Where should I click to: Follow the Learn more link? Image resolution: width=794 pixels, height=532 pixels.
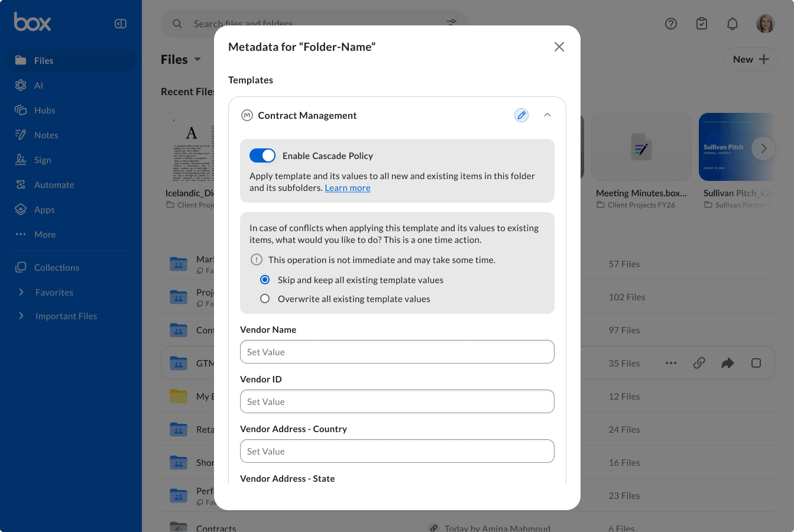[x=348, y=188]
